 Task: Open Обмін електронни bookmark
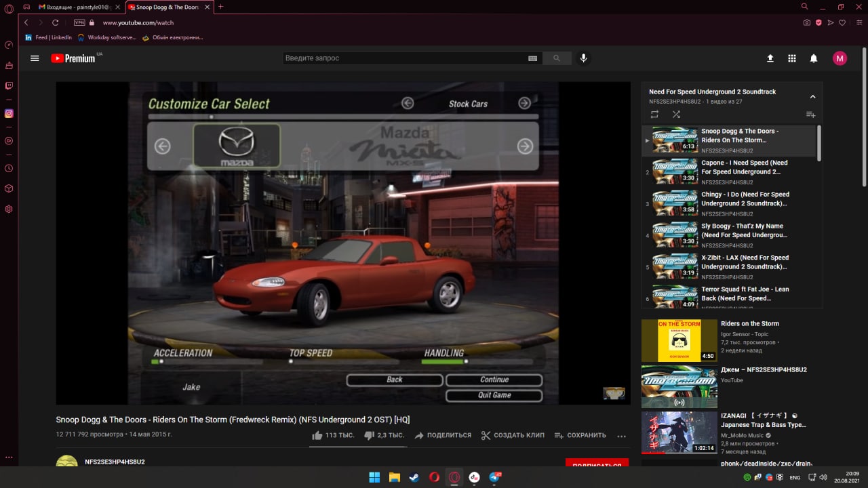coord(172,37)
